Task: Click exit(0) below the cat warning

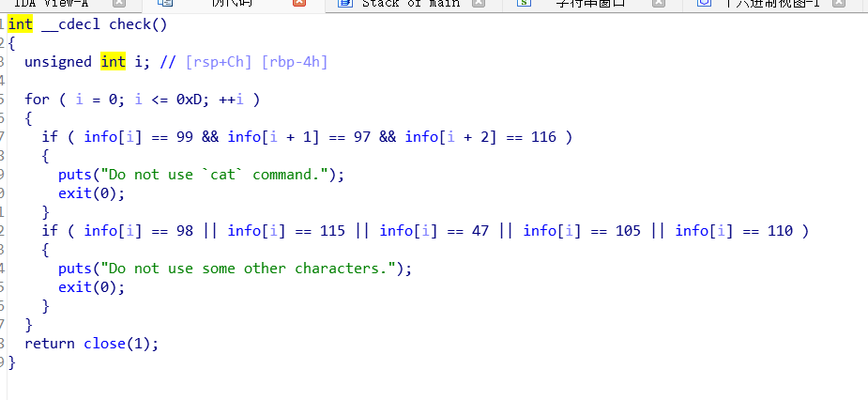Action: pyautogui.click(x=87, y=193)
